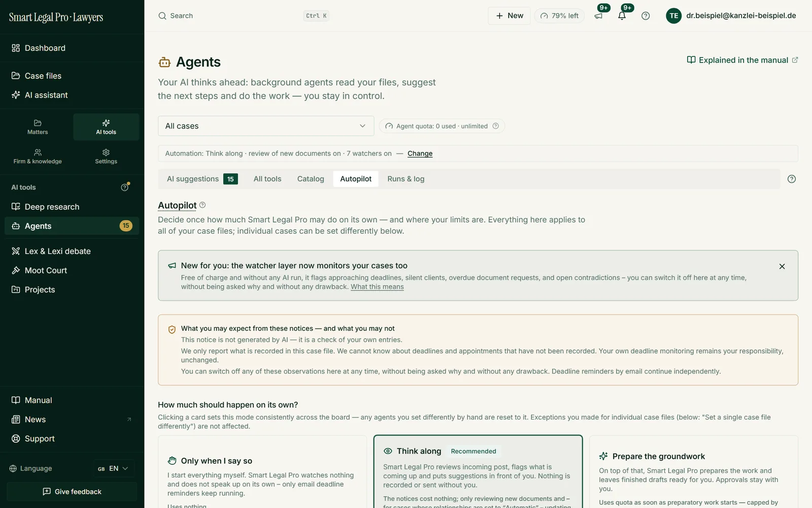Open 'What this means' link
Viewport: 812px width, 508px height.
[377, 287]
